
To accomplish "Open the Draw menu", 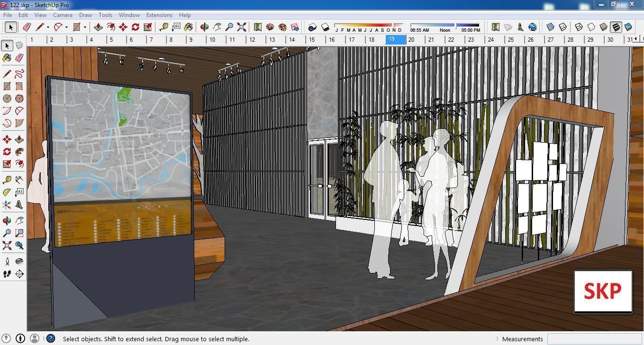I will coord(85,15).
